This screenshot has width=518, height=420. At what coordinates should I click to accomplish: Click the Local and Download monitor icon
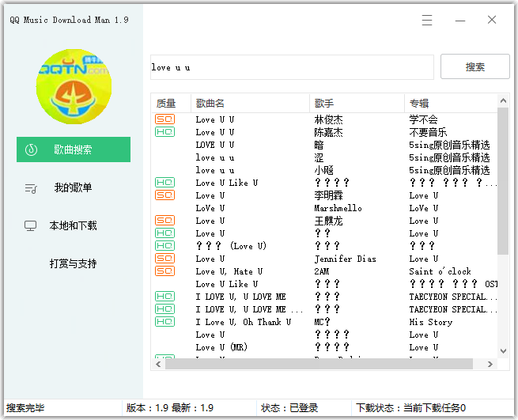click(31, 225)
